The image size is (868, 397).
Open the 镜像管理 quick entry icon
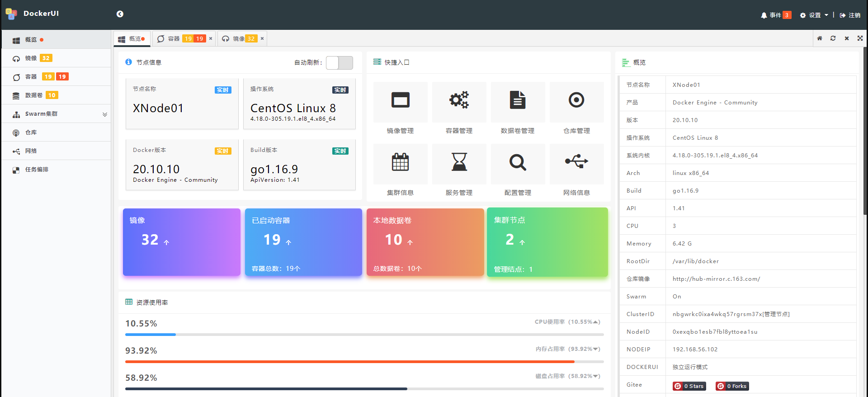coord(400,100)
